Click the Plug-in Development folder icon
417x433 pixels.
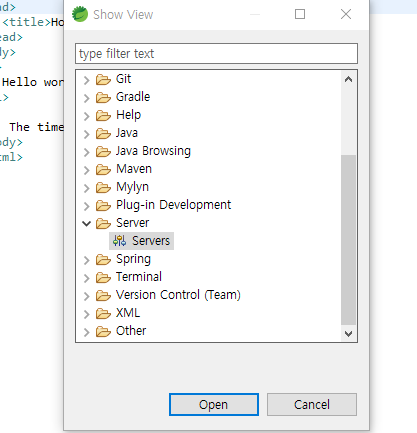pyautogui.click(x=103, y=206)
